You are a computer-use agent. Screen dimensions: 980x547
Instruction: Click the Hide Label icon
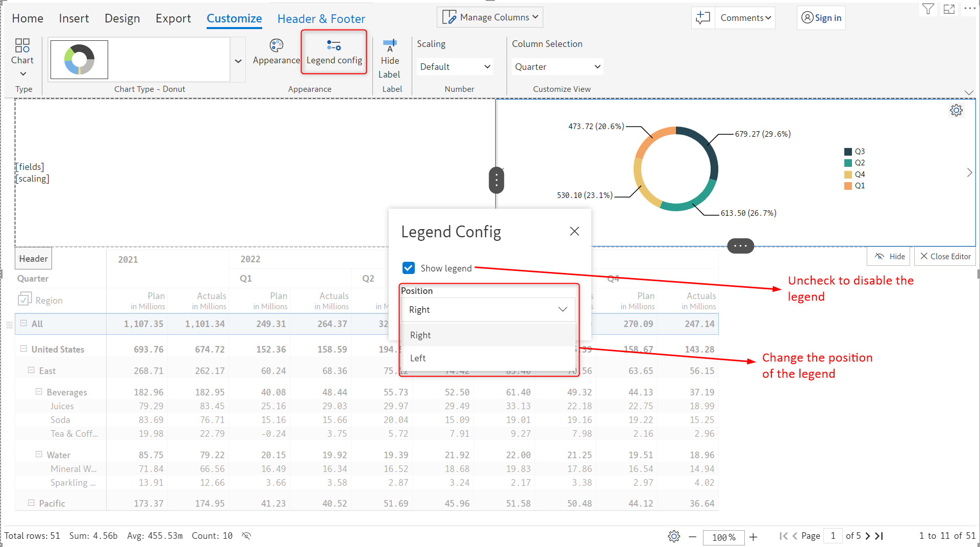click(x=390, y=46)
